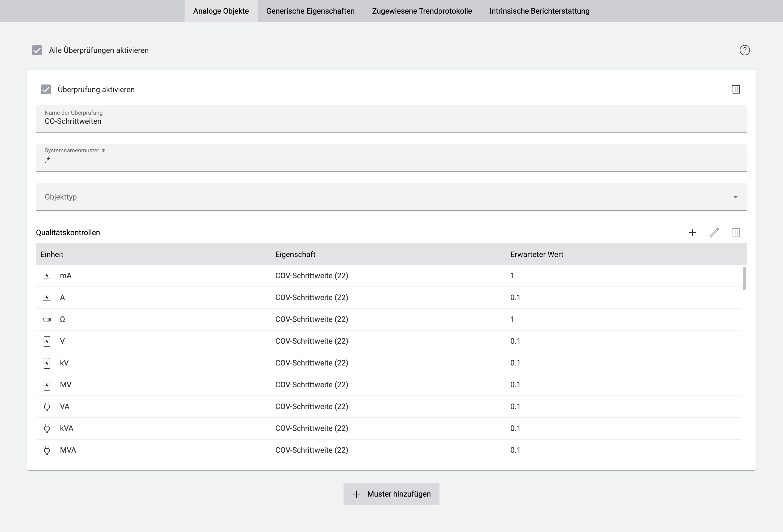
Task: Click the plug icon beside MVA
Action: click(x=47, y=450)
